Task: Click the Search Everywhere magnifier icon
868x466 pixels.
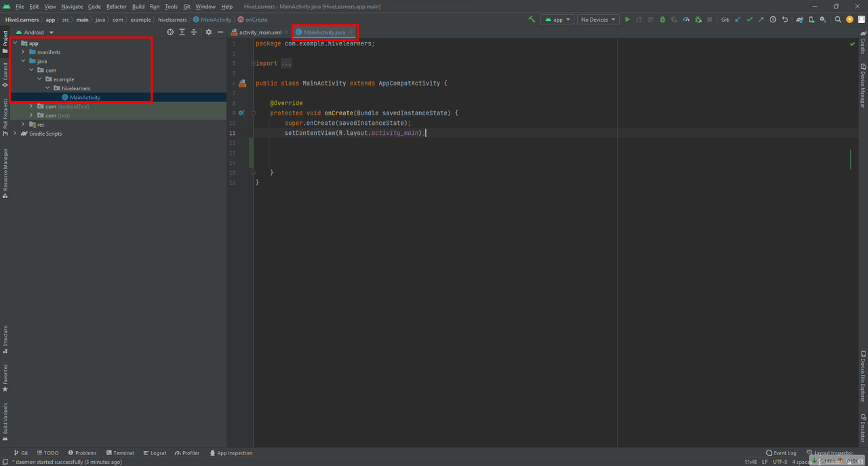Action: point(837,20)
